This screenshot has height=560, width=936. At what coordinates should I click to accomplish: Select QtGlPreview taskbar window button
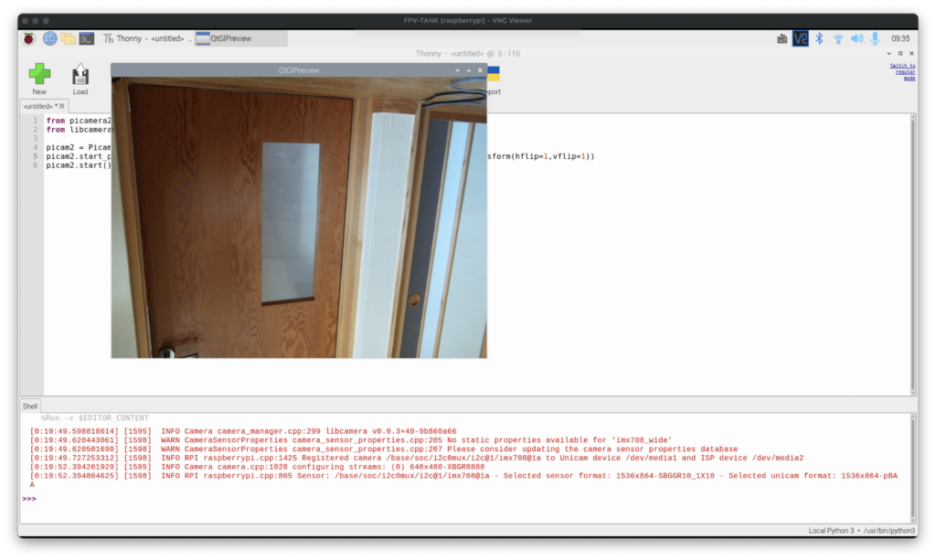click(x=240, y=38)
